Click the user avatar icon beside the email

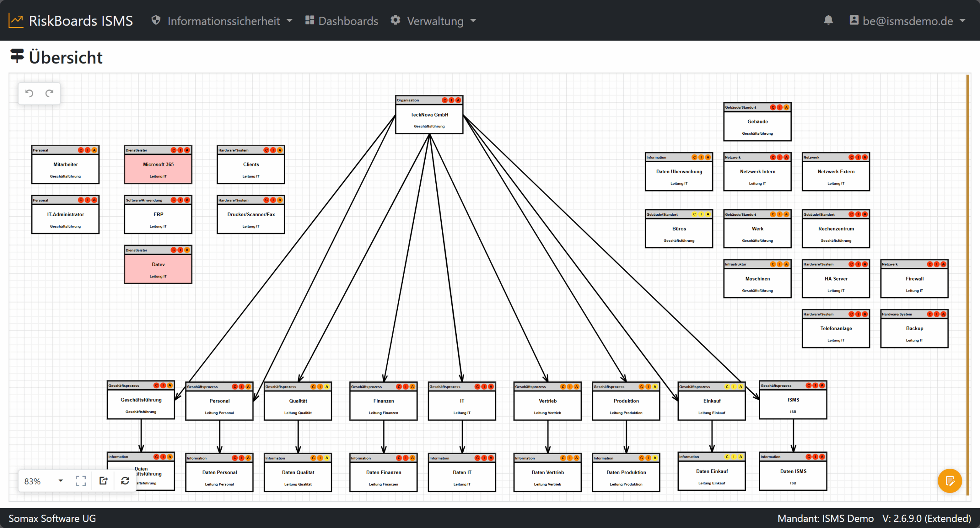click(x=854, y=20)
